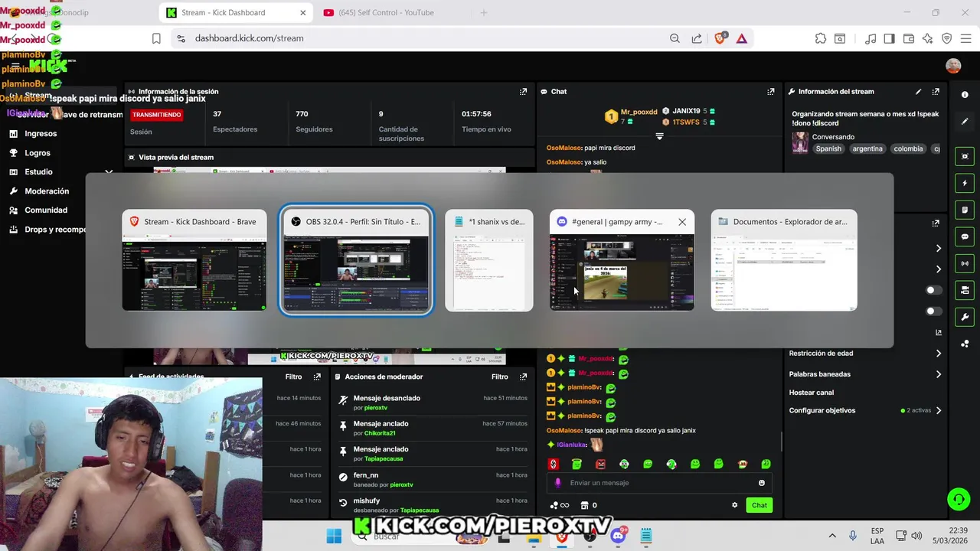This screenshot has width=980, height=551.
Task: Open the info icon in Kick's right sidebar
Action: [965, 94]
